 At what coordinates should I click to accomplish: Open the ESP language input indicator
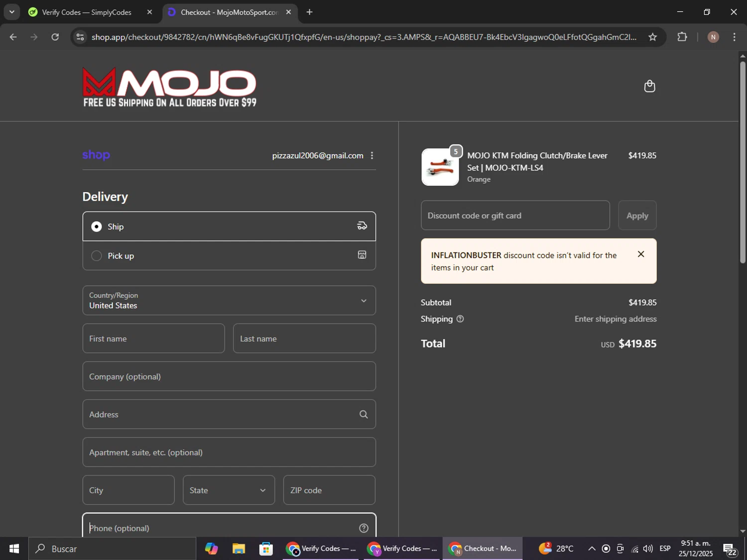coord(665,549)
